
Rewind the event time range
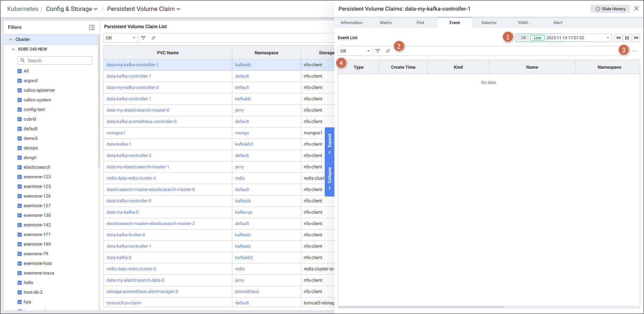[x=618, y=38]
